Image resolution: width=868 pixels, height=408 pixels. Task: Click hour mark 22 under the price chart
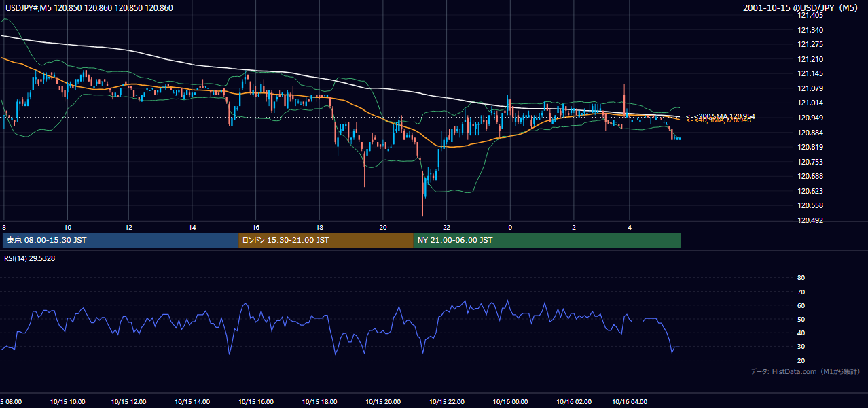click(446, 227)
